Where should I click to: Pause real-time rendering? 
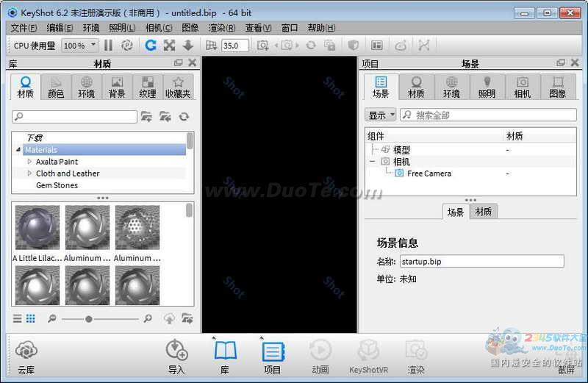108,46
